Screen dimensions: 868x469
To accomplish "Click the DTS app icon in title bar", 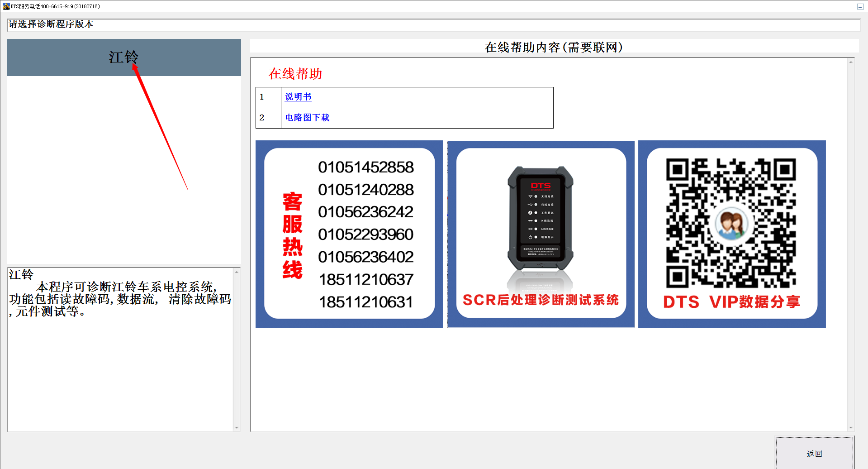I will [6, 6].
